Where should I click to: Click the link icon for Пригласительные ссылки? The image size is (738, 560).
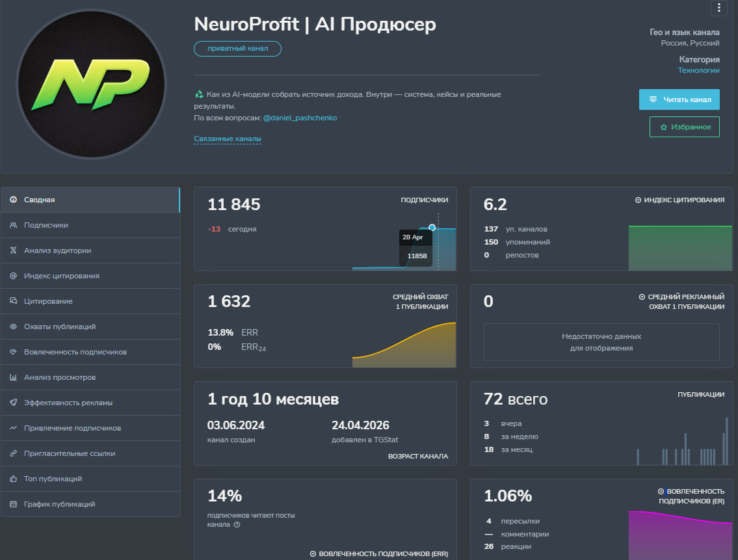[13, 453]
